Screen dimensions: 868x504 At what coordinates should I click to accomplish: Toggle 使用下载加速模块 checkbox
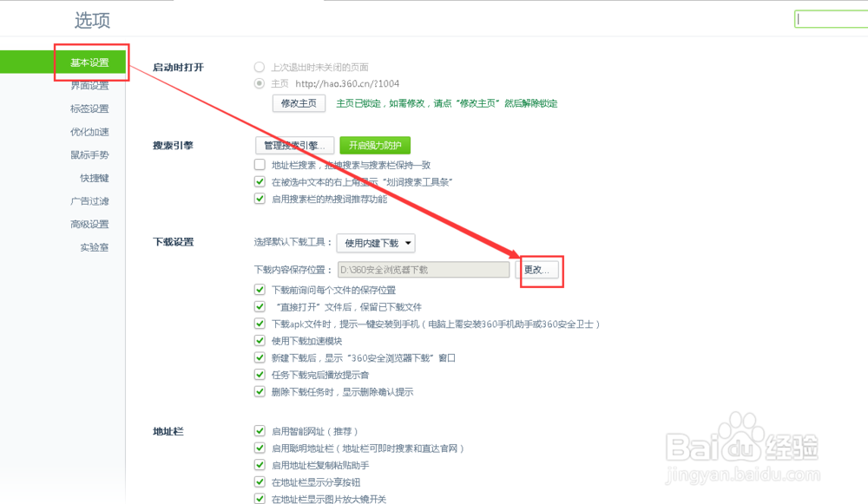(260, 341)
